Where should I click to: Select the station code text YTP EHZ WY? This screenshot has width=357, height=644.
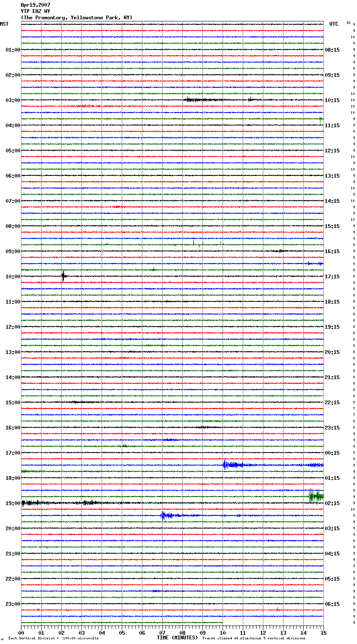[35, 11]
